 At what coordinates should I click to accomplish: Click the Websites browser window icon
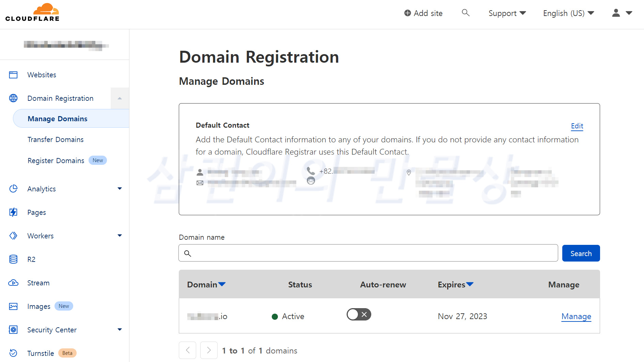(13, 75)
